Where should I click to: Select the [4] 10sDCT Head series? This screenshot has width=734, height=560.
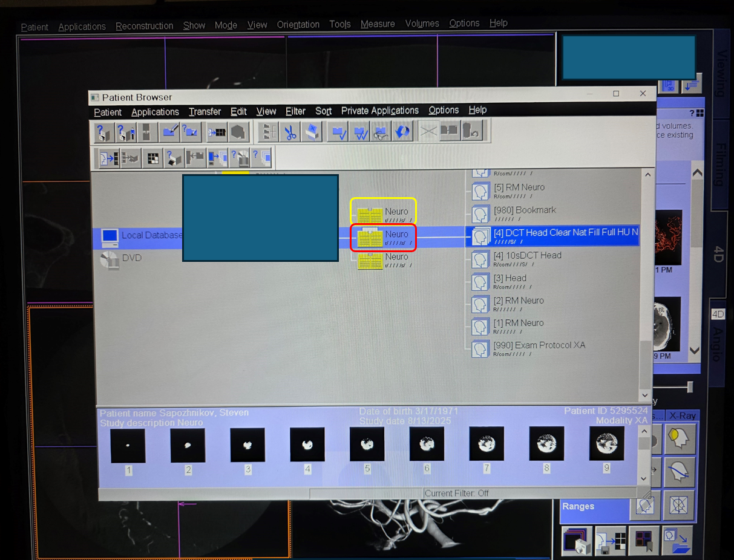527,256
